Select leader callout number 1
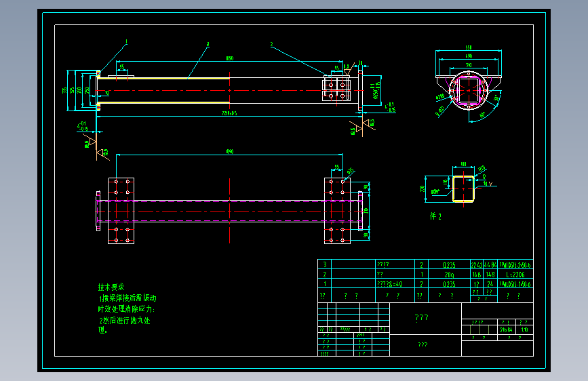 tap(126, 42)
